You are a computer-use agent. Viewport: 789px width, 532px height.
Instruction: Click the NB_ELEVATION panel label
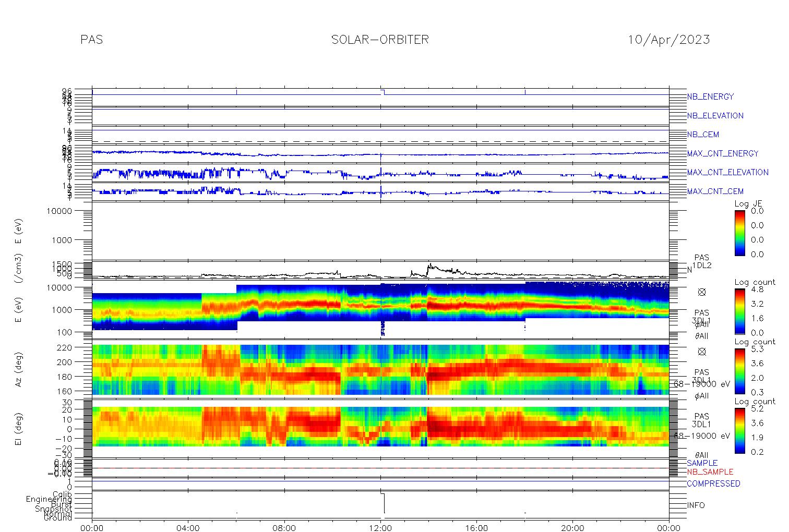coord(715,116)
